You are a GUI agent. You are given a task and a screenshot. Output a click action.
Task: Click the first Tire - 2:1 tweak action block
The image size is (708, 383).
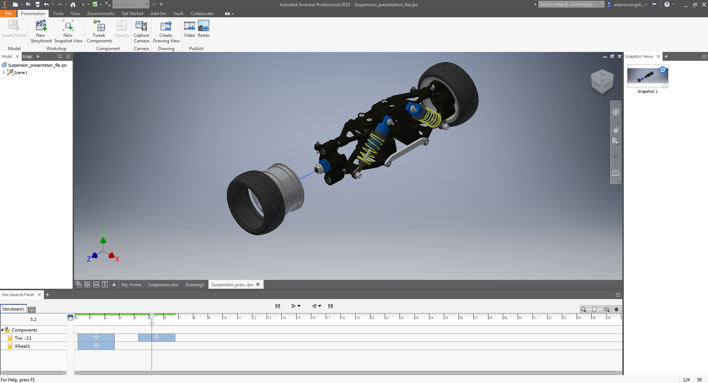96,338
